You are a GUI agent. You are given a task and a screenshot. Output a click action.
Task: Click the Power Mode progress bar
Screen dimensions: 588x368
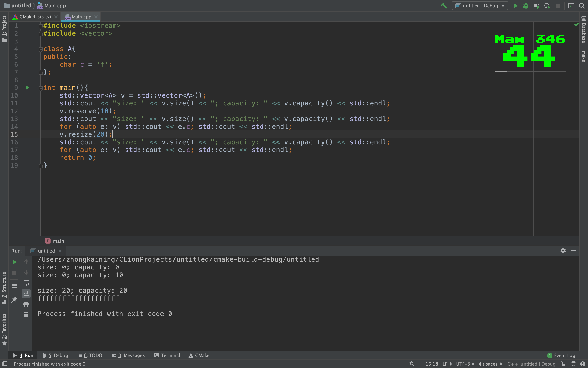point(530,72)
